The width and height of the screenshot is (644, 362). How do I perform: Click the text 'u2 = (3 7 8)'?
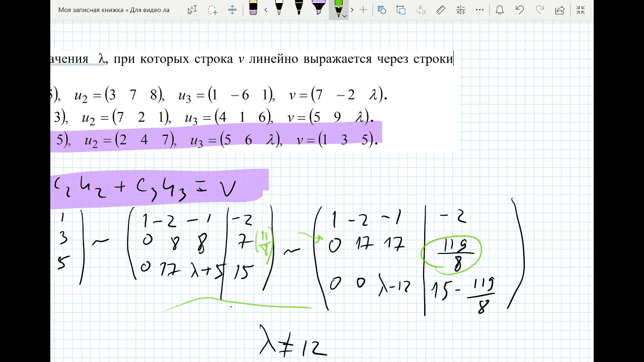click(x=118, y=96)
